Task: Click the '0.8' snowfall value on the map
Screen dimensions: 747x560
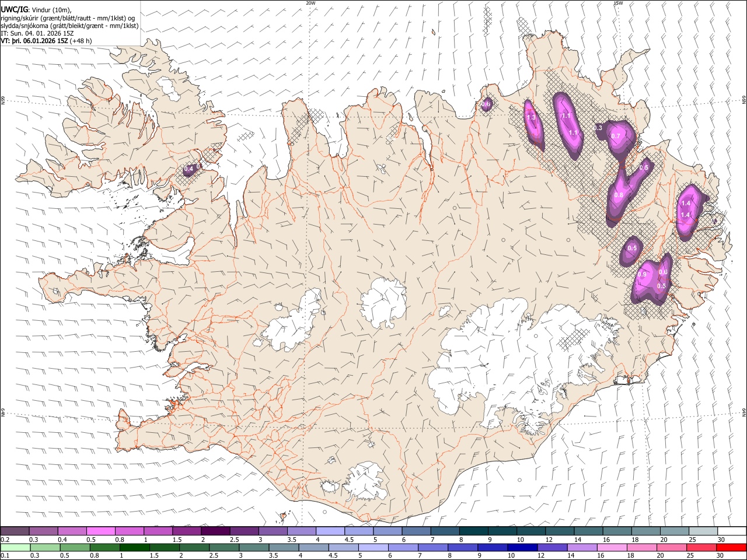Action: 619,195
